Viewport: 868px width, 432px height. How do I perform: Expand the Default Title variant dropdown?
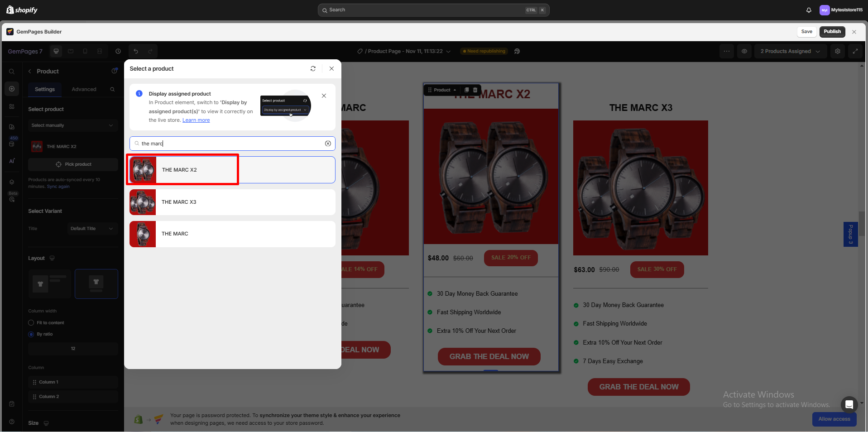pyautogui.click(x=92, y=228)
